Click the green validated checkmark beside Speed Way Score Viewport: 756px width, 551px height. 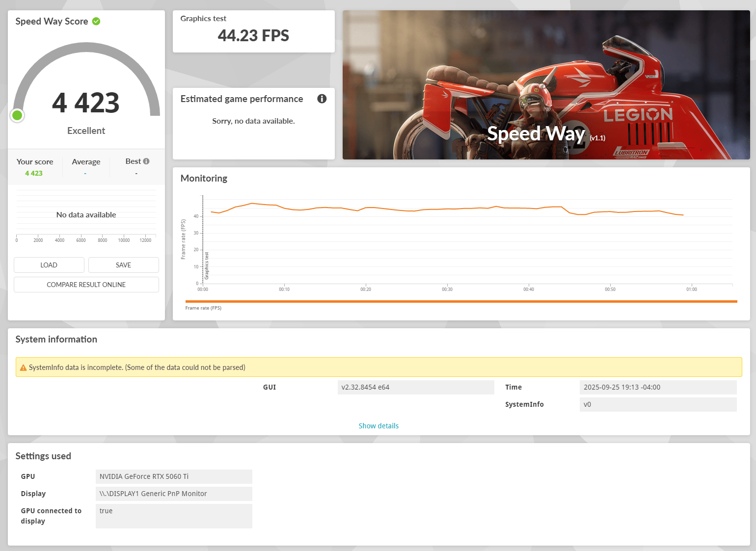point(96,21)
